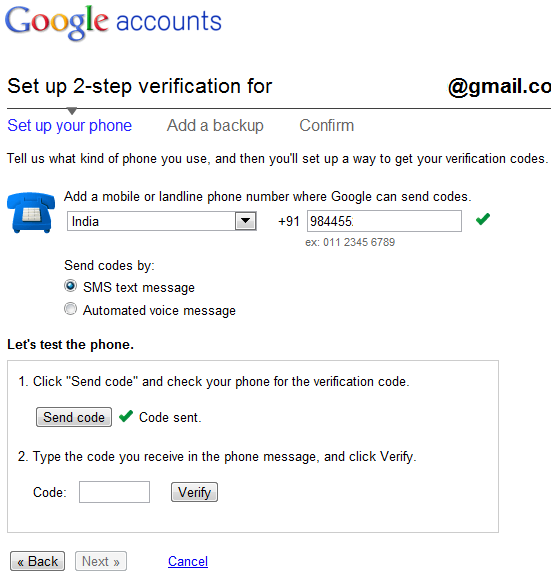Click the Cancel link

(x=188, y=562)
